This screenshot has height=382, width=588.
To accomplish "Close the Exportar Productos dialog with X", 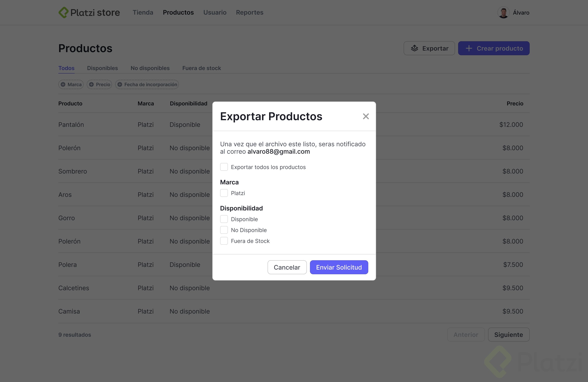I will (366, 116).
